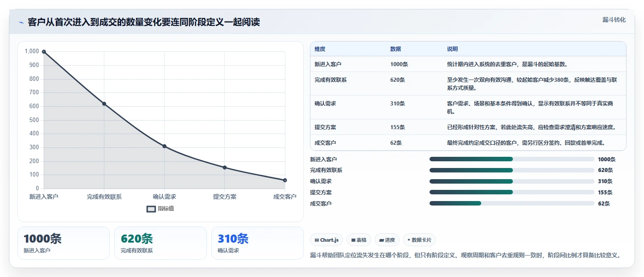Click the 表格 chip
The height and width of the screenshot is (277, 644).
(x=359, y=240)
